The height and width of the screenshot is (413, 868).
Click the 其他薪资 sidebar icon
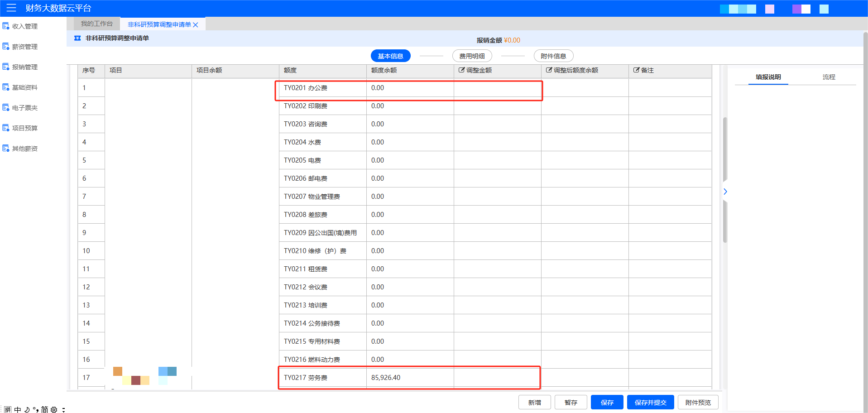[6, 149]
